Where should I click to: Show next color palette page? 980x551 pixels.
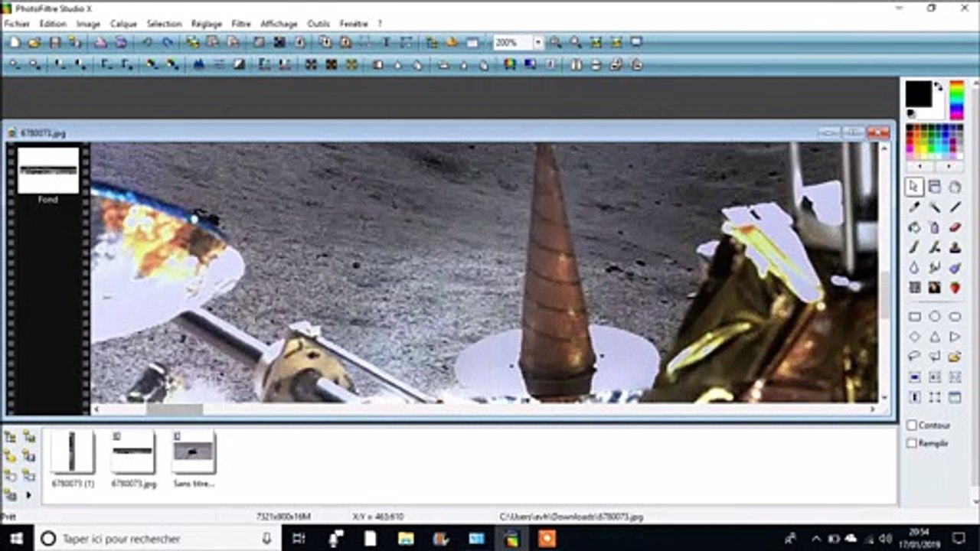(x=949, y=165)
